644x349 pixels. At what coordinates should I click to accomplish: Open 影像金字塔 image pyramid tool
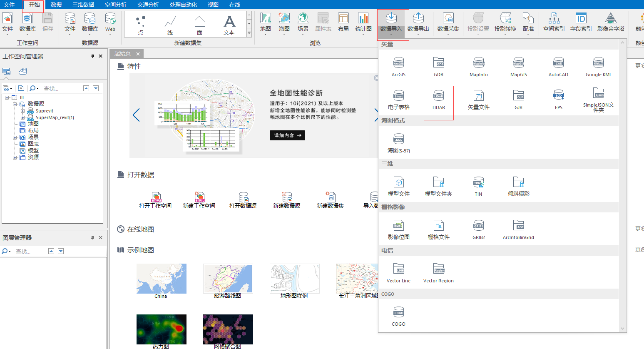point(611,22)
